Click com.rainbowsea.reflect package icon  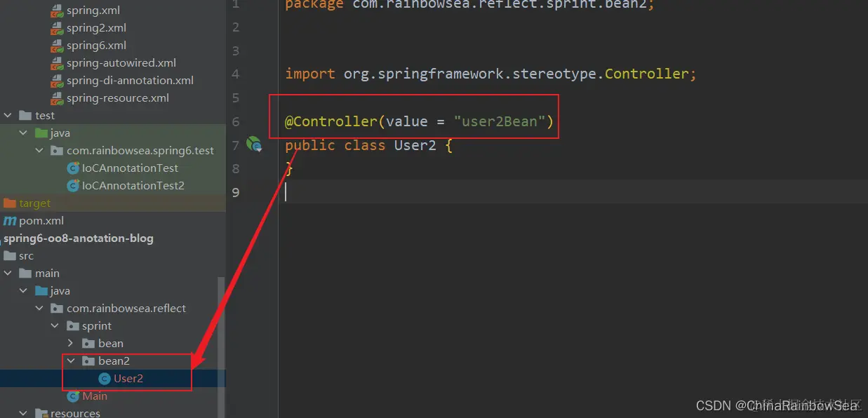click(x=57, y=309)
